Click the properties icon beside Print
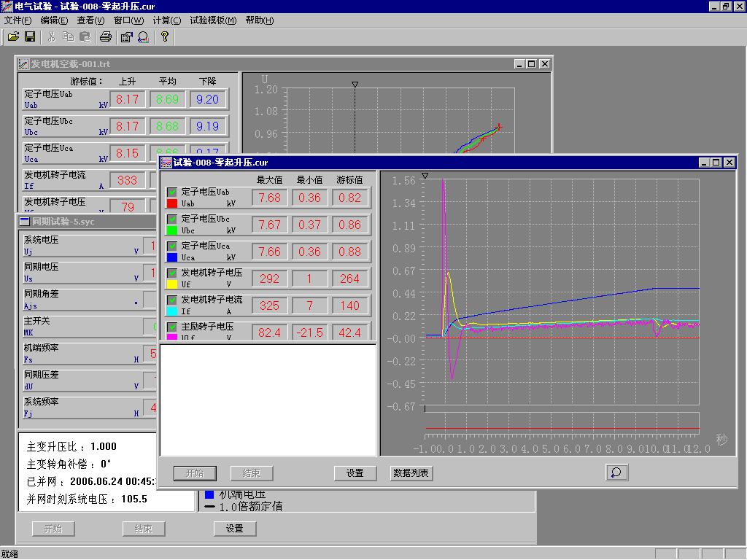This screenshot has height=560, width=747. tap(126, 36)
